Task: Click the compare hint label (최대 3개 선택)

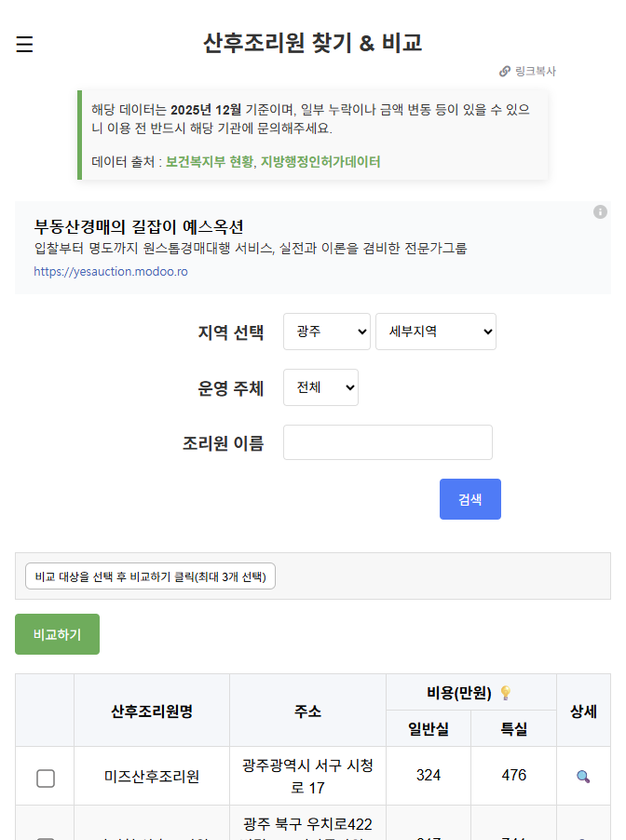Action: [x=151, y=576]
